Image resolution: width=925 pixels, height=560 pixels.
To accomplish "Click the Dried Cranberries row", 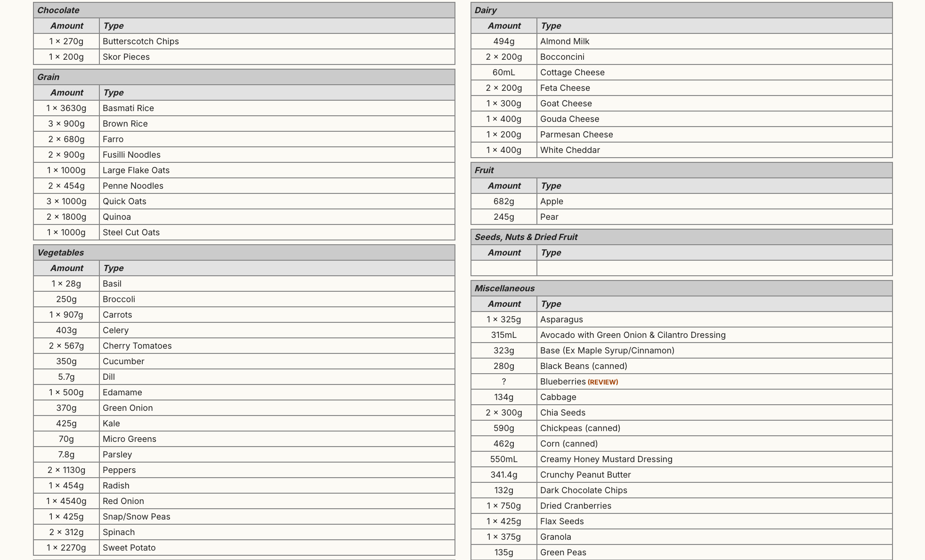I will [682, 506].
